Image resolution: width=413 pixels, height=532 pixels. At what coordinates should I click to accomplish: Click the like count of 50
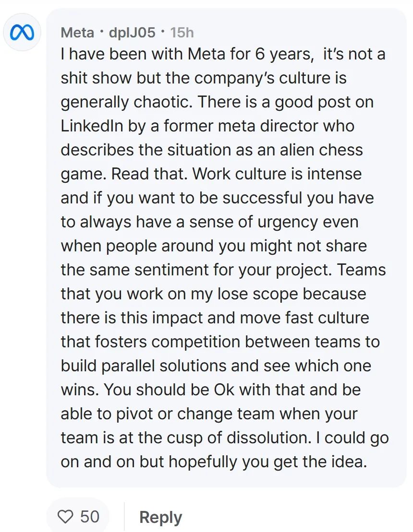click(x=90, y=517)
